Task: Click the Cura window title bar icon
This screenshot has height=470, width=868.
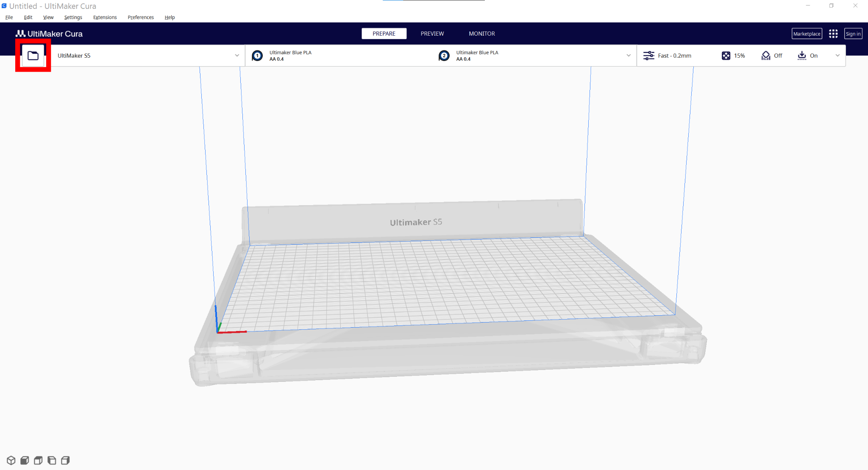Action: [4, 6]
